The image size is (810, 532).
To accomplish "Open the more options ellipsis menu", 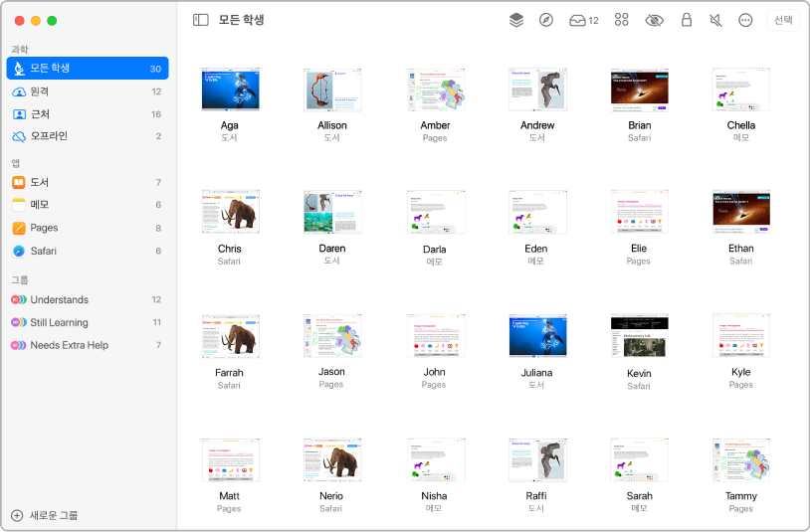I will pos(745,20).
